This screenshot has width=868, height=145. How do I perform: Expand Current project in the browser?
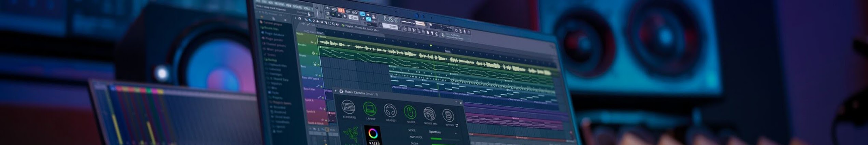coord(273,24)
